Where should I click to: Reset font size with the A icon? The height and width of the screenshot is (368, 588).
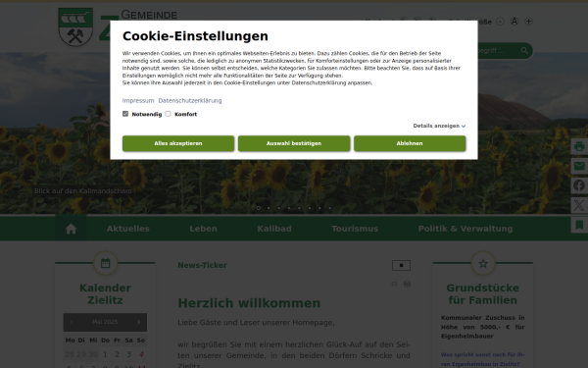pos(514,22)
